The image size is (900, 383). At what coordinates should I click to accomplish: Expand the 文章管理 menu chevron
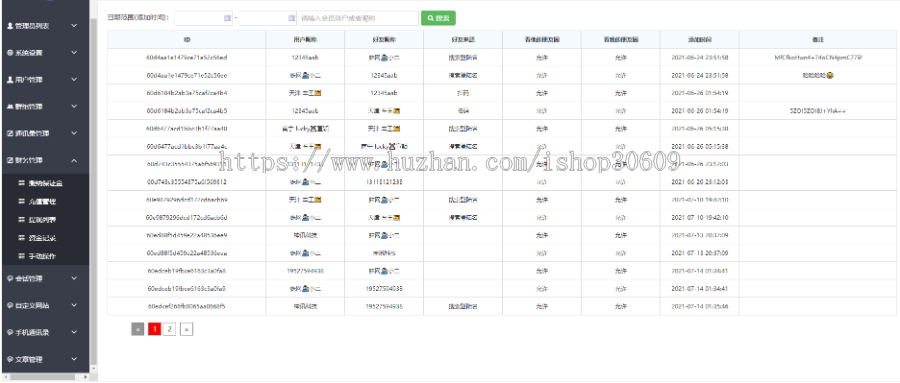pos(74,359)
